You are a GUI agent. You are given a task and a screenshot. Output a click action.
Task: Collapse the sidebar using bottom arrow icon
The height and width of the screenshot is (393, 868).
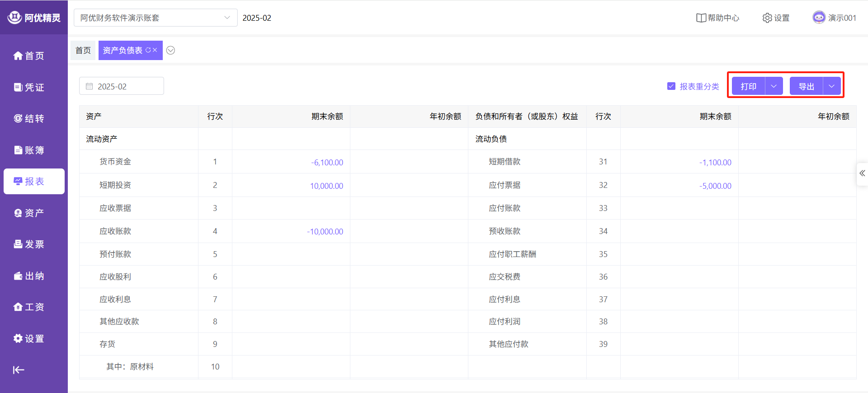(x=19, y=370)
